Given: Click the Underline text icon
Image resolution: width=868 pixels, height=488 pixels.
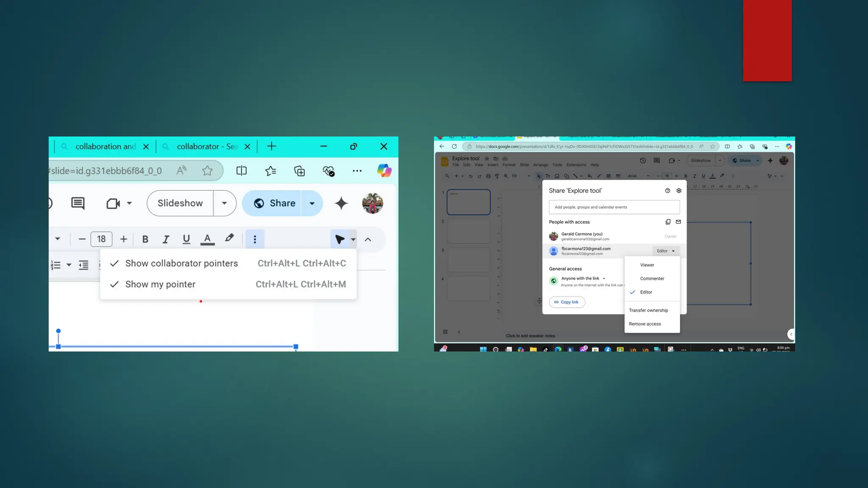Looking at the screenshot, I should tap(186, 239).
